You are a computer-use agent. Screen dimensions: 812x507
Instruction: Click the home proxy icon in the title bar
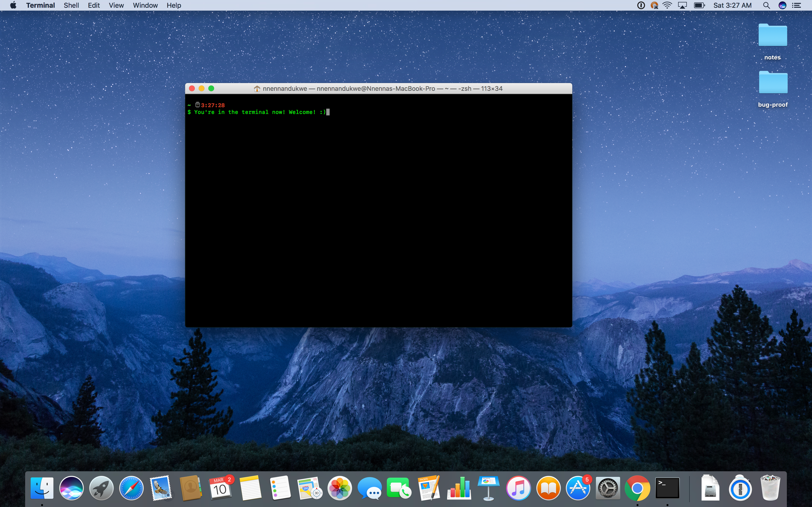257,89
